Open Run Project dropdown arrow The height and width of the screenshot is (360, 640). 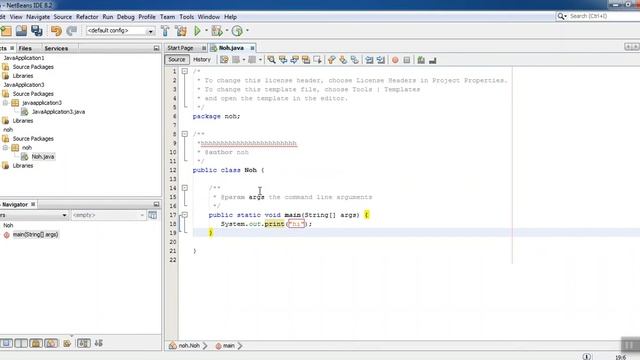(206, 31)
